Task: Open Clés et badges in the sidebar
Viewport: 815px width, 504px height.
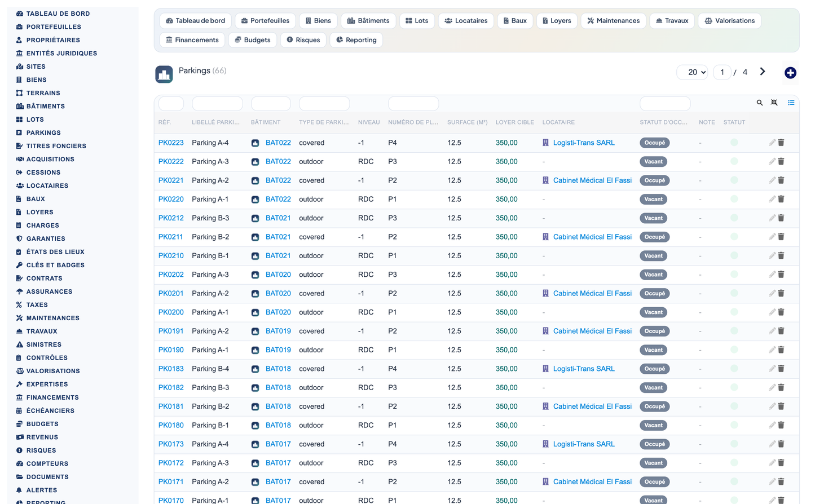Action: 55,266
